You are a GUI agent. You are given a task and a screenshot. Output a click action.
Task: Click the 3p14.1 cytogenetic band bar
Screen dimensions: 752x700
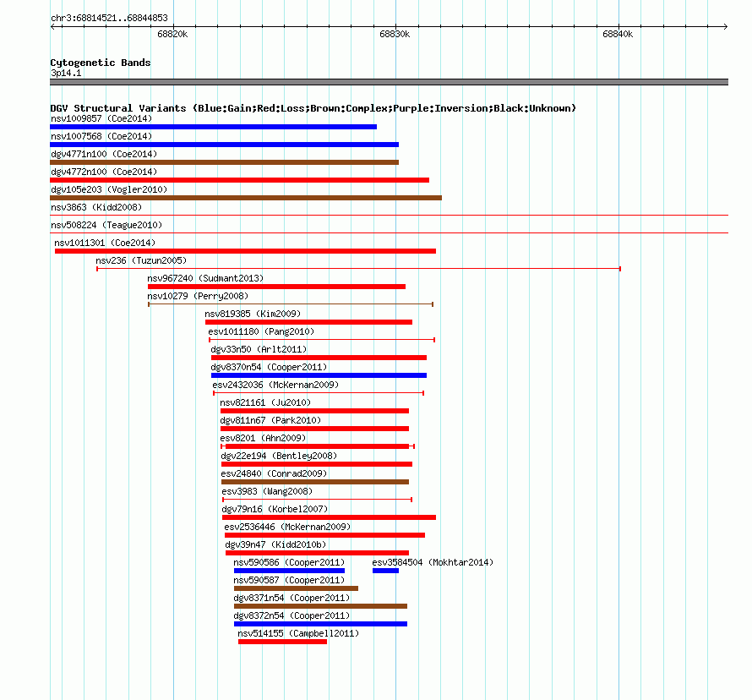(389, 82)
